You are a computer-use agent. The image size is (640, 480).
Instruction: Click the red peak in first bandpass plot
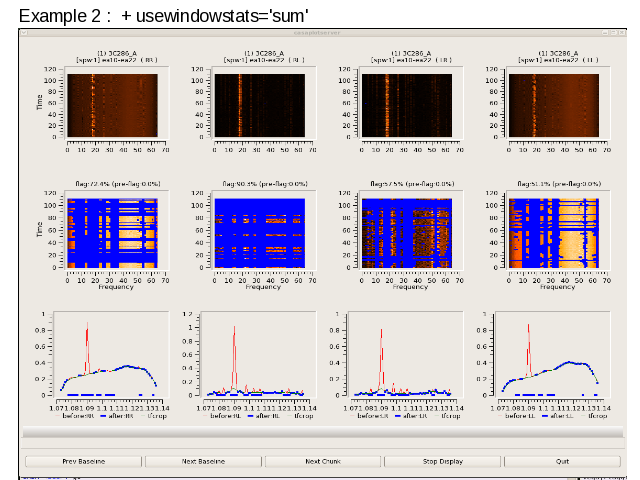[88, 330]
